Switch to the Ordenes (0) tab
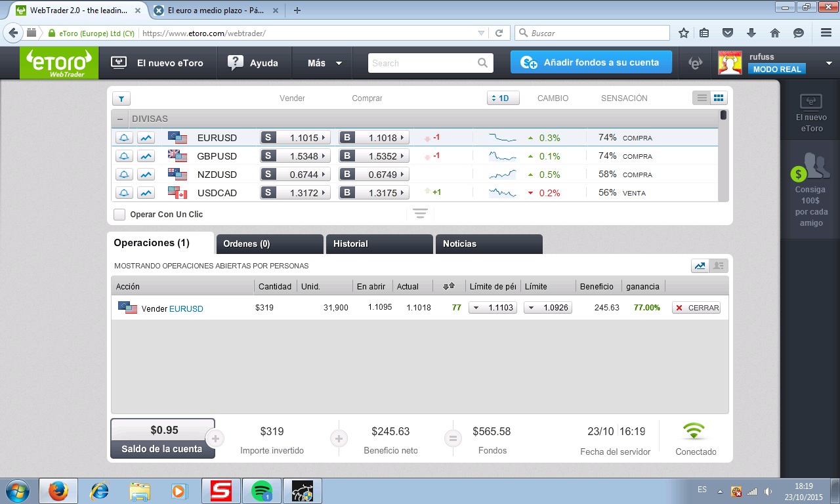Image resolution: width=840 pixels, height=504 pixels. tap(270, 243)
